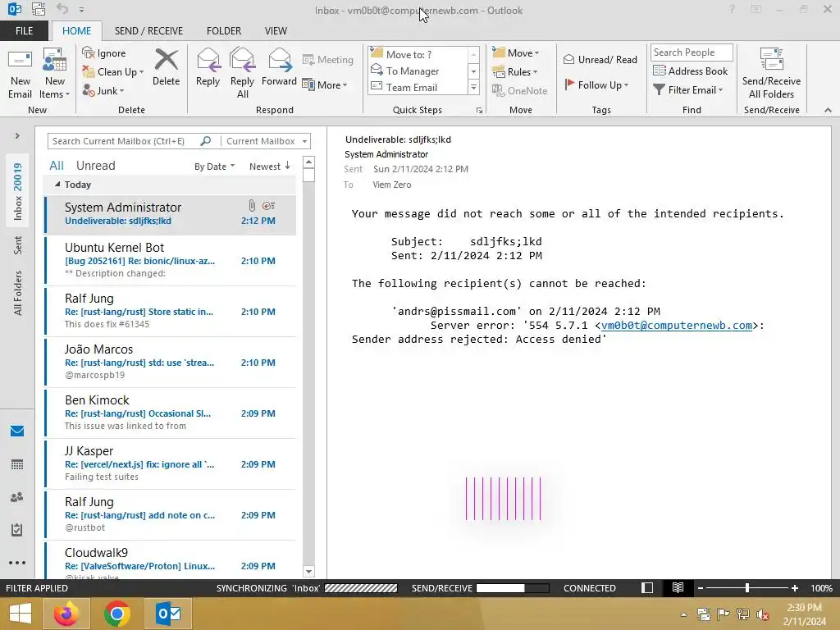Toggle Newest sort order
Screen dimensions: 840x630
269,166
